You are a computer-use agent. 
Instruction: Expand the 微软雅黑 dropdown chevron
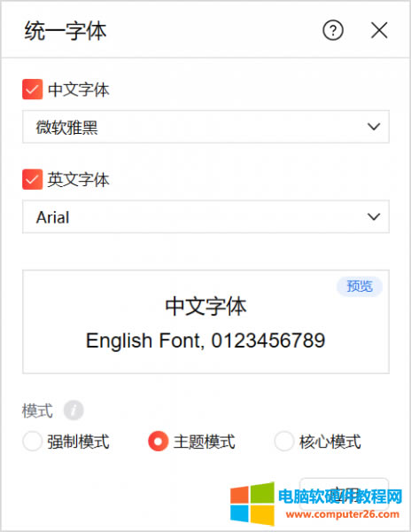(x=374, y=127)
